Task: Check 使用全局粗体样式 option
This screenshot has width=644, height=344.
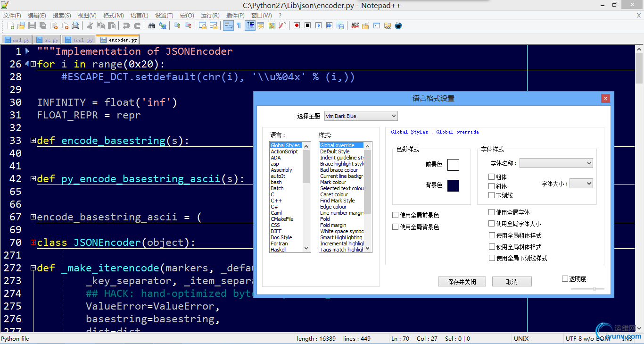Action: coord(492,235)
